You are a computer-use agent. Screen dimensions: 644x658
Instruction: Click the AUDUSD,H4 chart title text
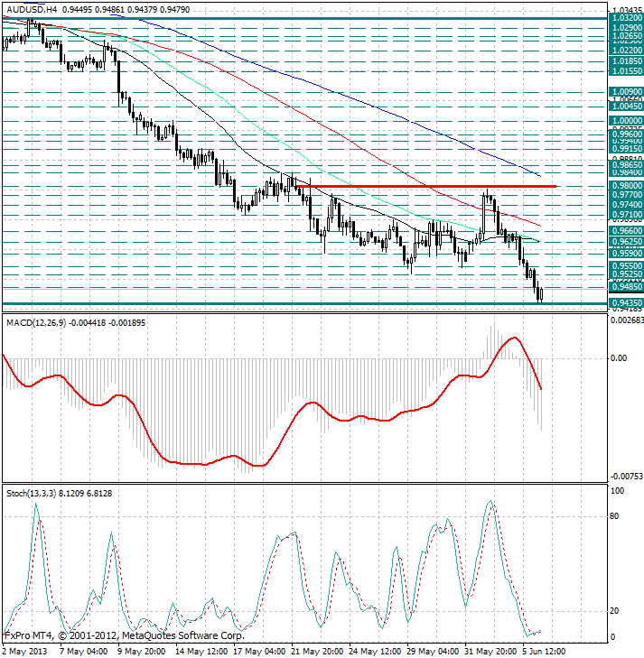(x=32, y=10)
